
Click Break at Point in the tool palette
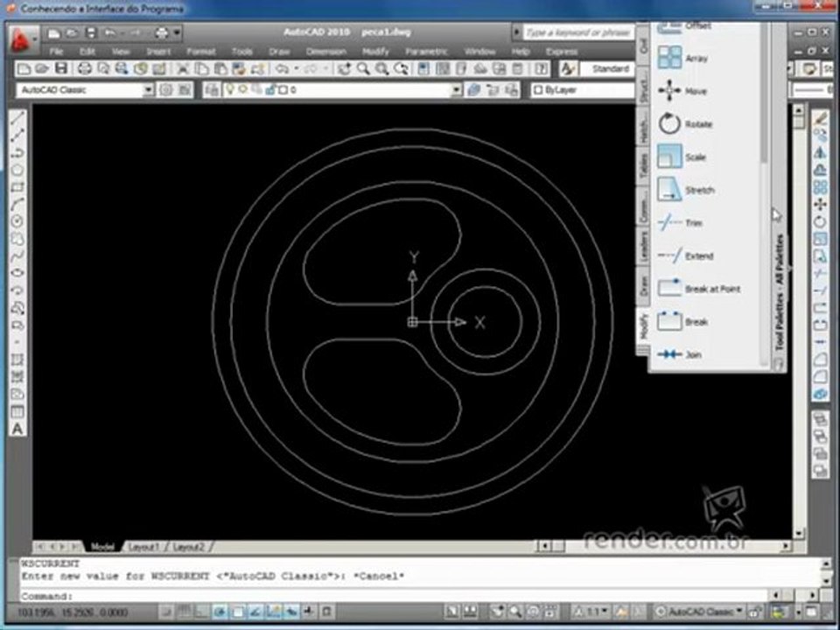pyautogui.click(x=698, y=289)
